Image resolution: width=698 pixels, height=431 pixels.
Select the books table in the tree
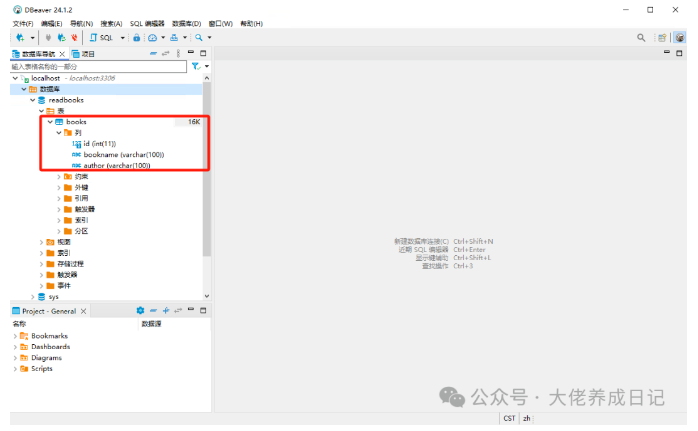(76, 122)
